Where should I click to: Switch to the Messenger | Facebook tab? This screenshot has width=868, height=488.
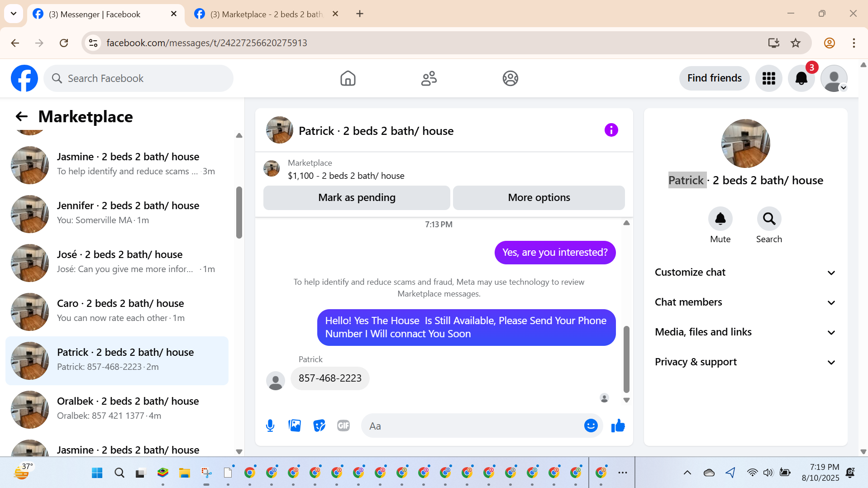point(105,14)
